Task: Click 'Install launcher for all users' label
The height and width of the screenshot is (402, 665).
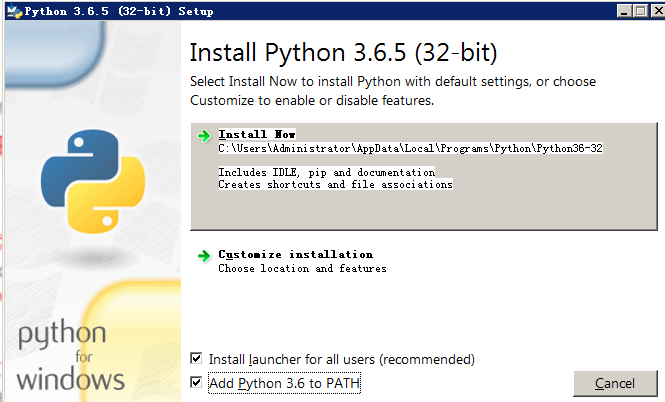Action: (341, 360)
